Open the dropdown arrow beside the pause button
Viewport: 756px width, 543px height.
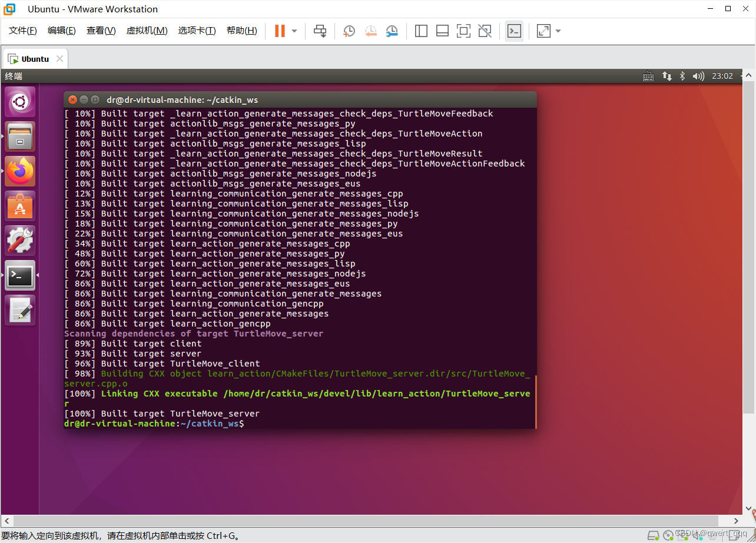294,31
